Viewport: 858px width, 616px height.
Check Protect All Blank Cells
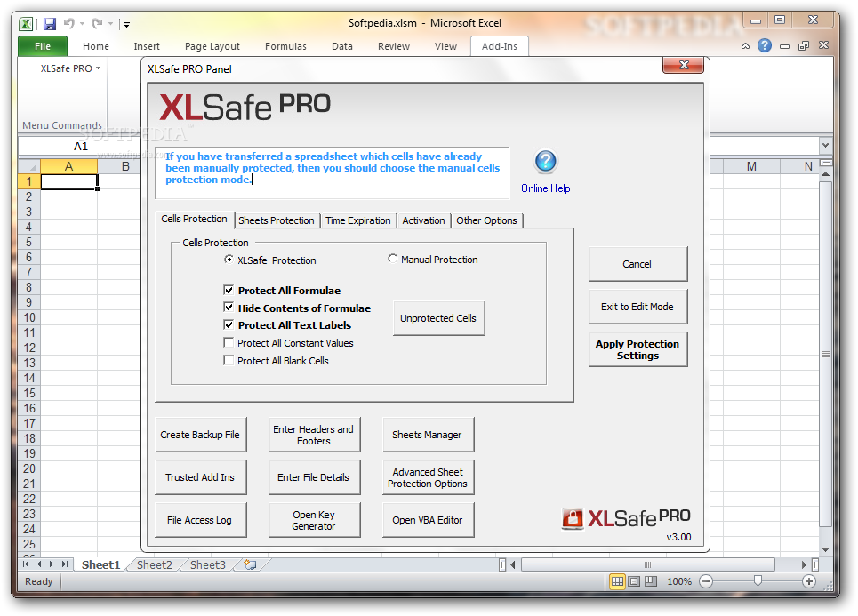coord(229,360)
